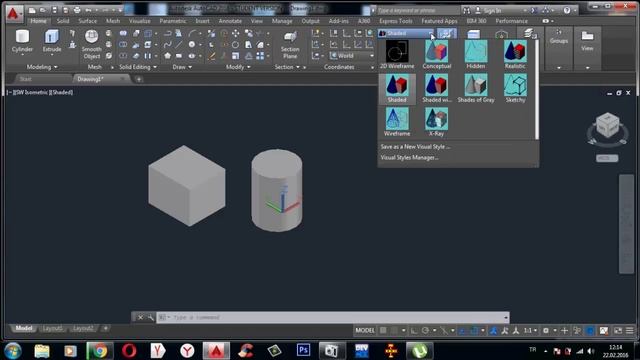Choose Shaded with edges visual style

tap(436, 88)
